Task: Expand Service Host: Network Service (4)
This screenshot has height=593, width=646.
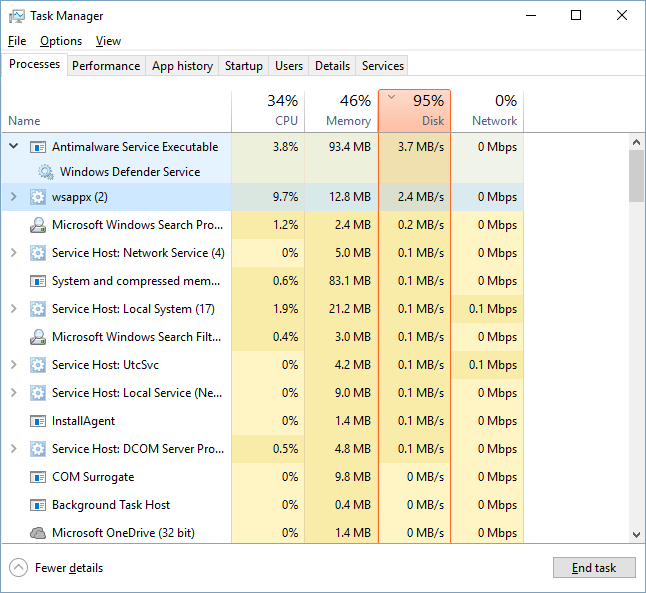Action: pos(14,253)
